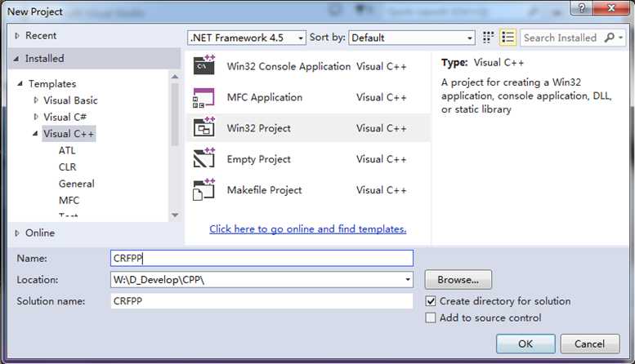
Task: Open the .NET Framework 4.5 dropdown
Action: [x=247, y=38]
